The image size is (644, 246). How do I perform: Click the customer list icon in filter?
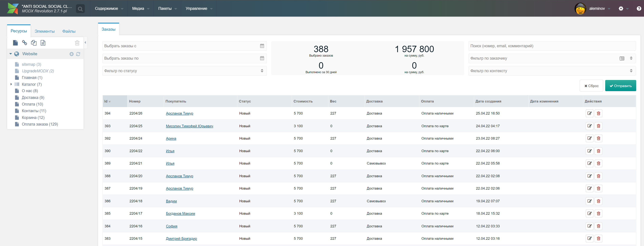point(622,58)
